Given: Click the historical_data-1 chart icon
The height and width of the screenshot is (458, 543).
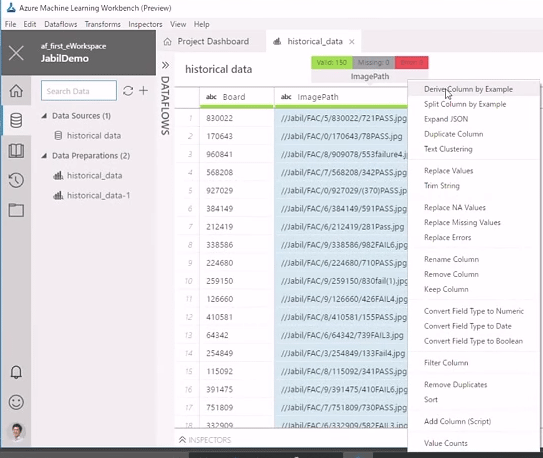Looking at the screenshot, I should tap(58, 195).
